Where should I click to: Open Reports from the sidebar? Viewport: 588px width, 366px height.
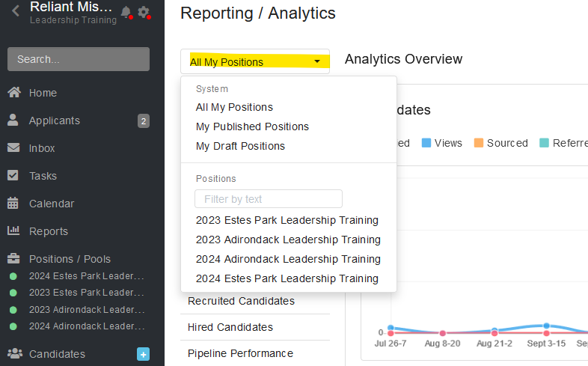(x=48, y=231)
